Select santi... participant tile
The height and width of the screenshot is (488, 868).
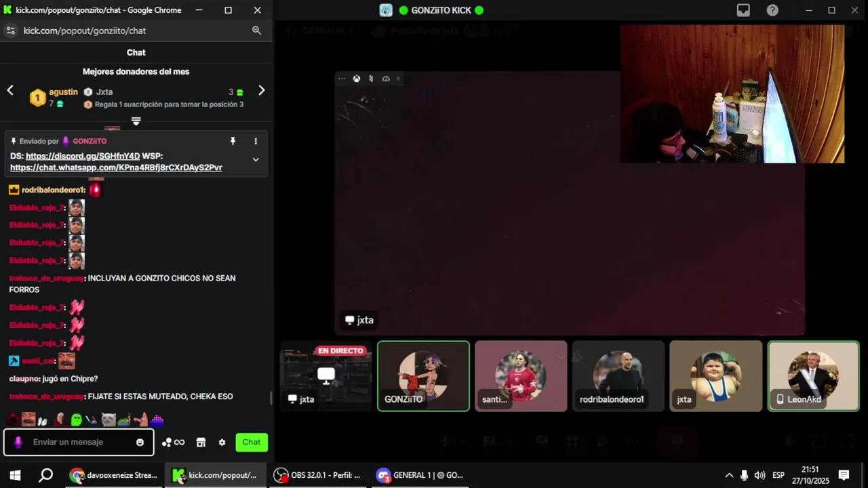pos(521,376)
